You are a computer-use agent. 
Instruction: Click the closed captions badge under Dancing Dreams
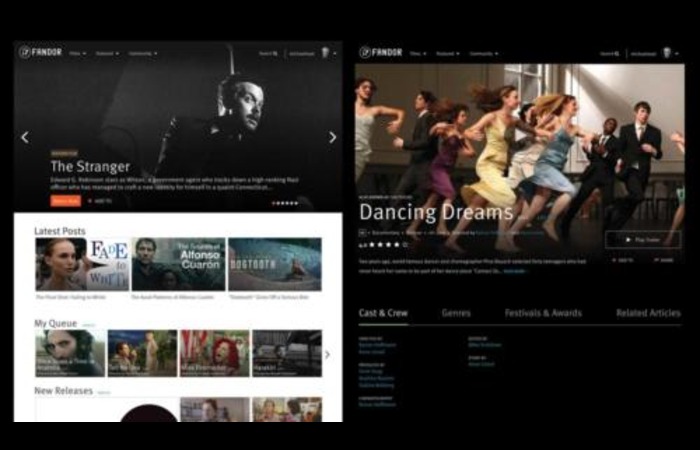tap(363, 233)
